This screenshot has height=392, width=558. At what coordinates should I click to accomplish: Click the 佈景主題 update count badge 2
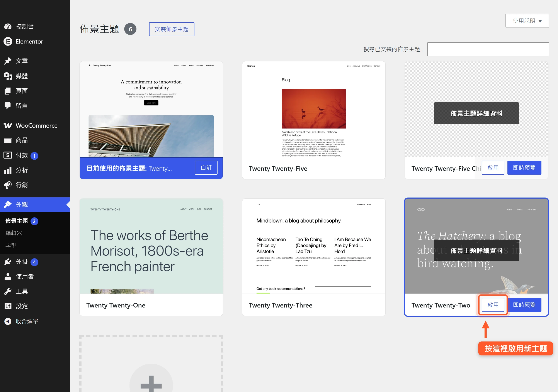click(34, 221)
